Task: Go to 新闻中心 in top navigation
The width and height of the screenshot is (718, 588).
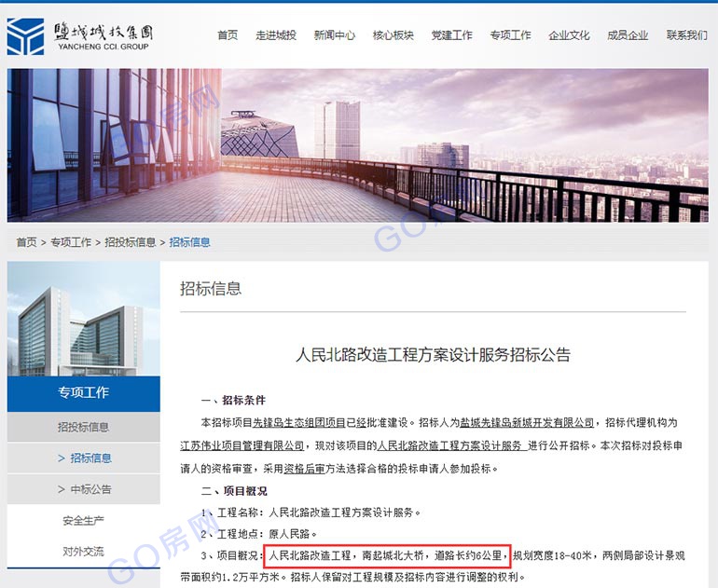Action: (x=335, y=35)
